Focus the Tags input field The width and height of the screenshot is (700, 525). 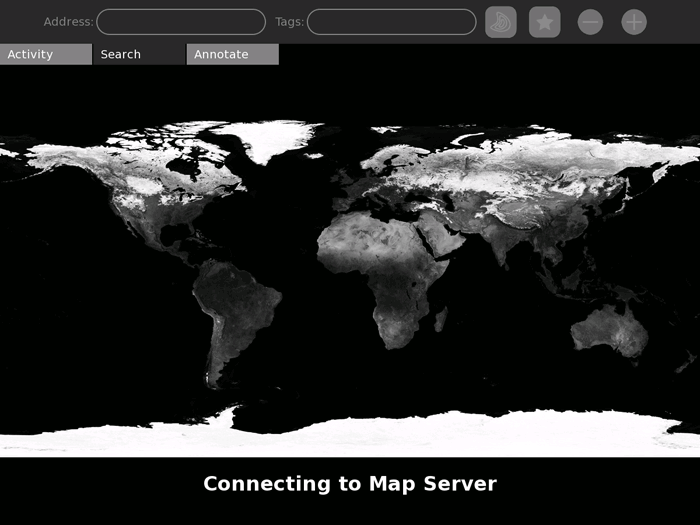tap(391, 22)
